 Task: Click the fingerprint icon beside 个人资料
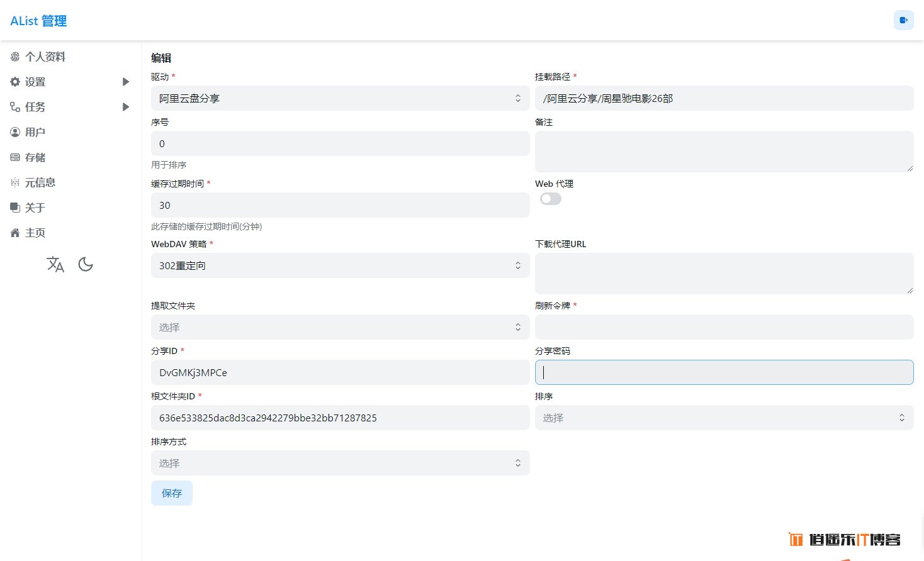15,57
